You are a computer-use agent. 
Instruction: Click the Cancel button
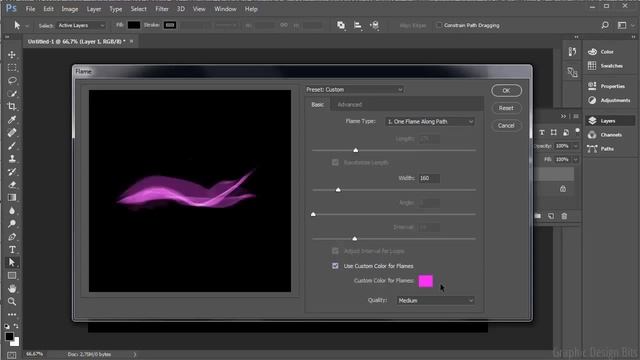tap(506, 126)
